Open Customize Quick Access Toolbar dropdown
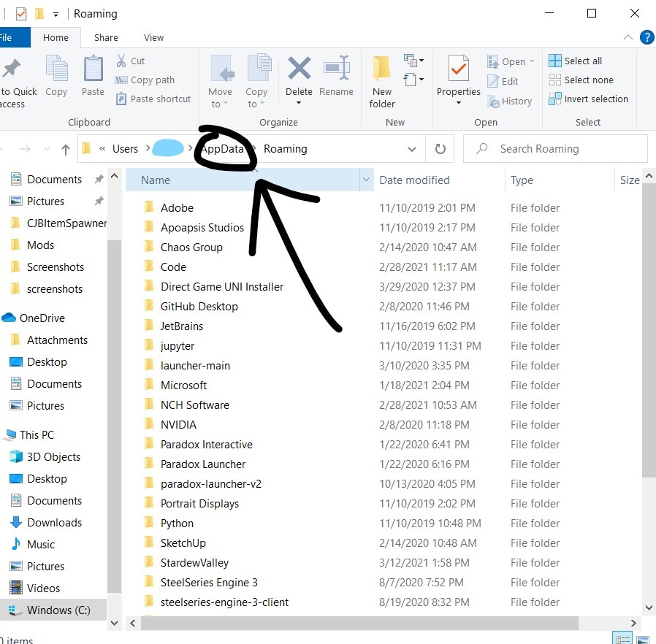 click(x=56, y=15)
